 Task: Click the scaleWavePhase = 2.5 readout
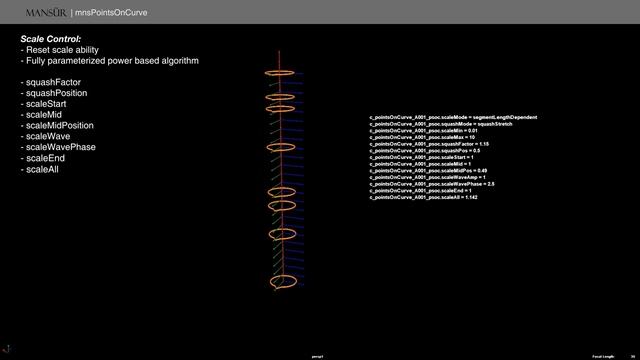point(432,184)
